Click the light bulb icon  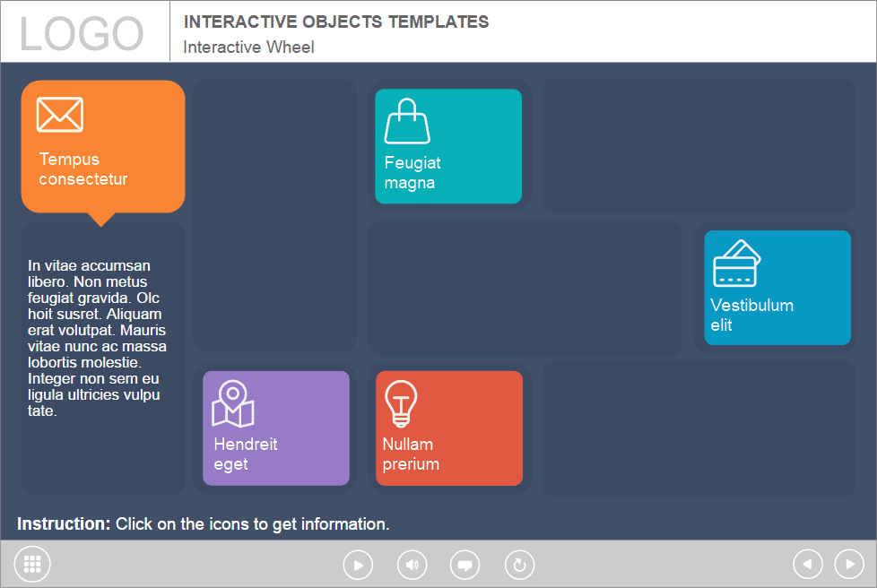coord(401,403)
